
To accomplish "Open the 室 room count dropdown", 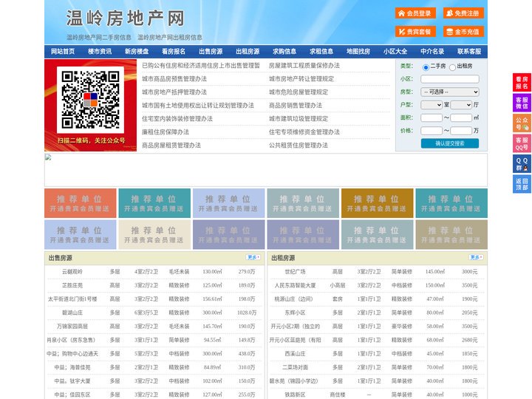I will coord(432,105).
